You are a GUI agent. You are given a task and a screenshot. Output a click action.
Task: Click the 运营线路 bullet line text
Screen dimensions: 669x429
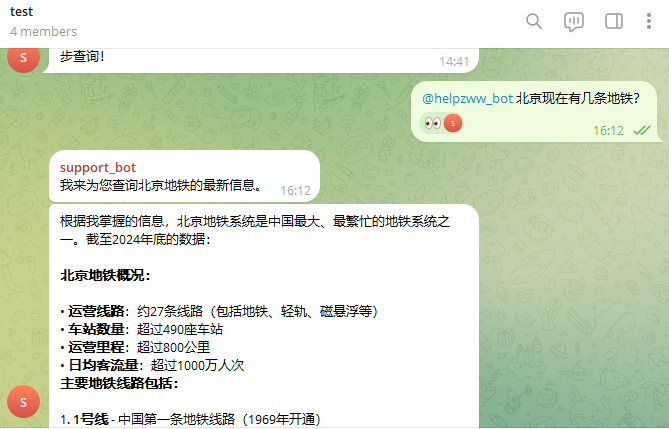219,311
